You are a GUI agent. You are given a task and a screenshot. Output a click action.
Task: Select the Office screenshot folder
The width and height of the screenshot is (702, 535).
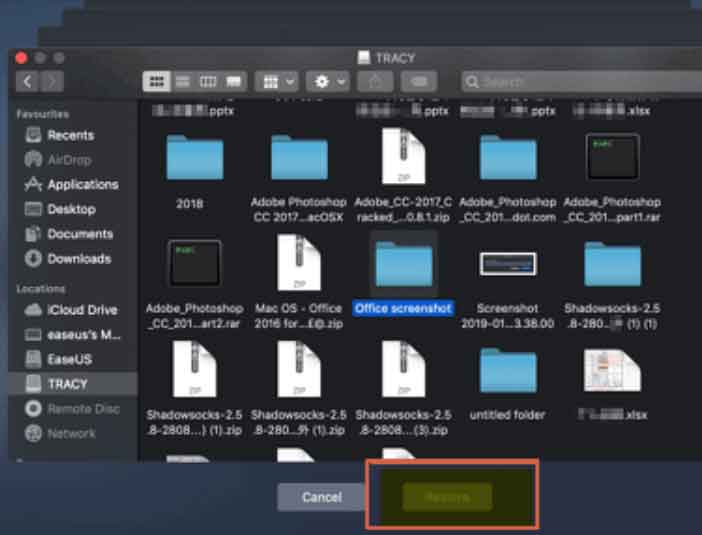pos(403,263)
